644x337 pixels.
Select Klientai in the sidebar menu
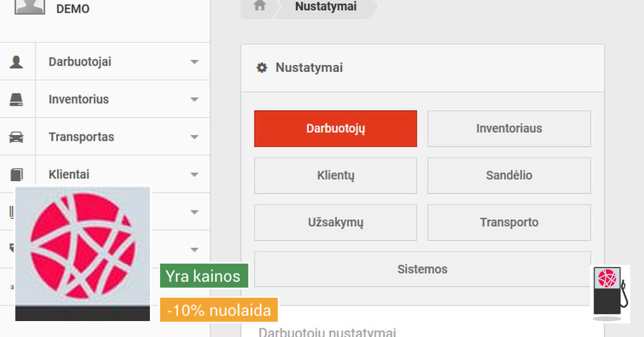point(69,174)
